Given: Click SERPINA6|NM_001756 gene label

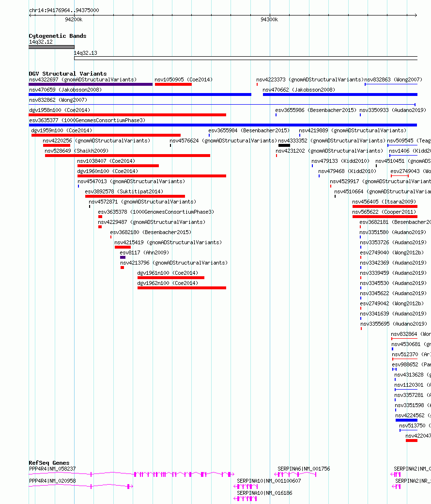Looking at the screenshot, I should 304,469.
